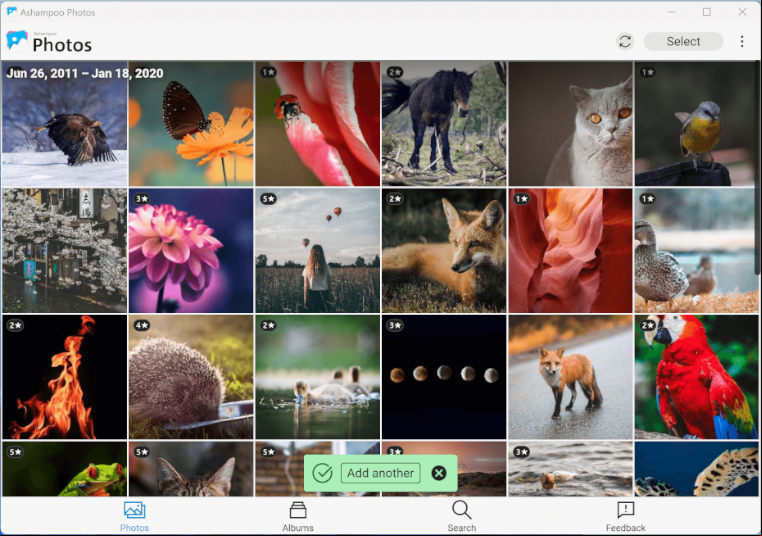Click the 1-star badge on canyon photo

point(521,199)
